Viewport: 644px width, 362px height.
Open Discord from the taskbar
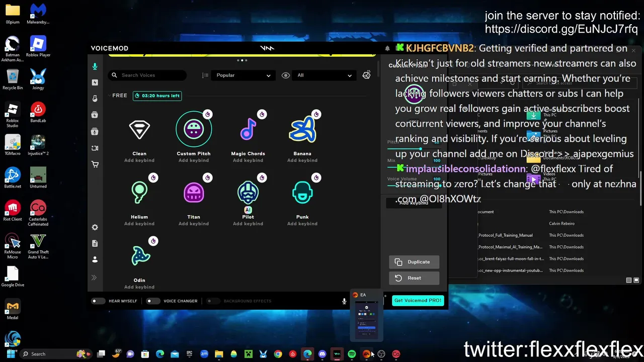tap(322, 354)
